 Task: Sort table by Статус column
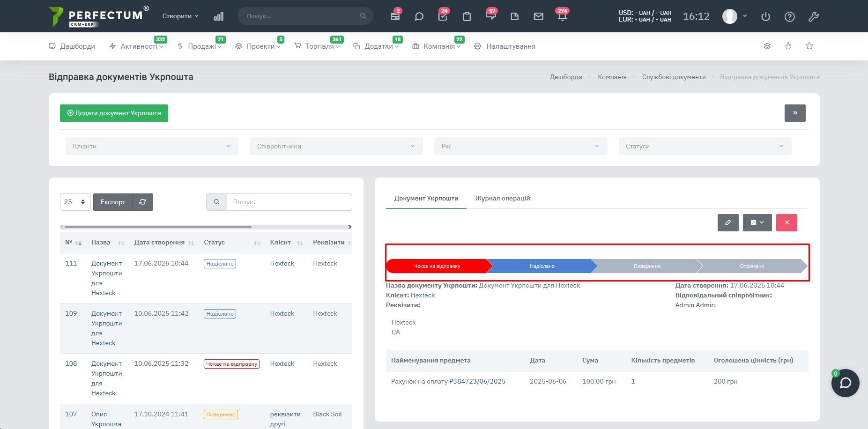click(x=232, y=242)
